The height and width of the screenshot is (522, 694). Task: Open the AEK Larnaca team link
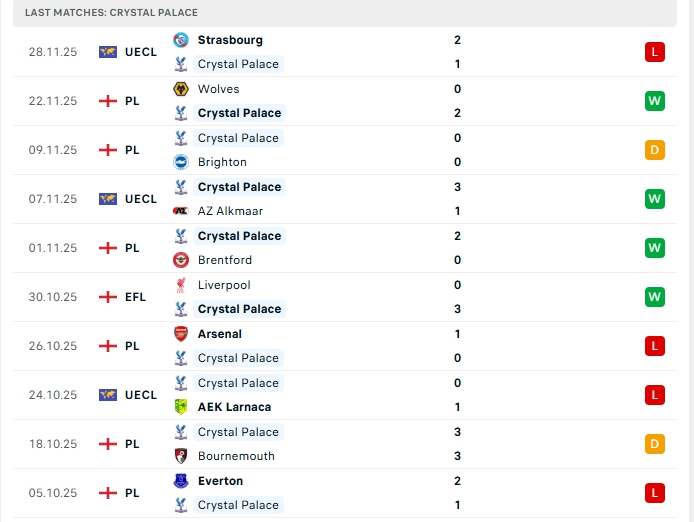(x=234, y=407)
